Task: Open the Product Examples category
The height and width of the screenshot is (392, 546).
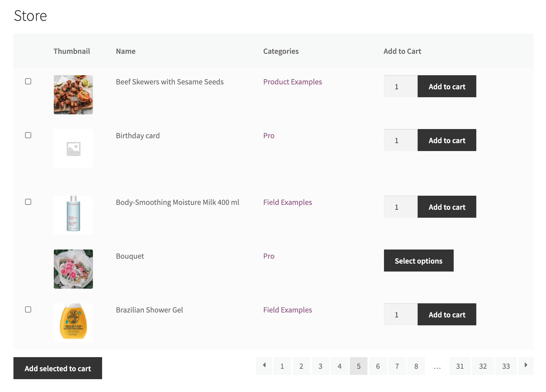Action: 293,82
